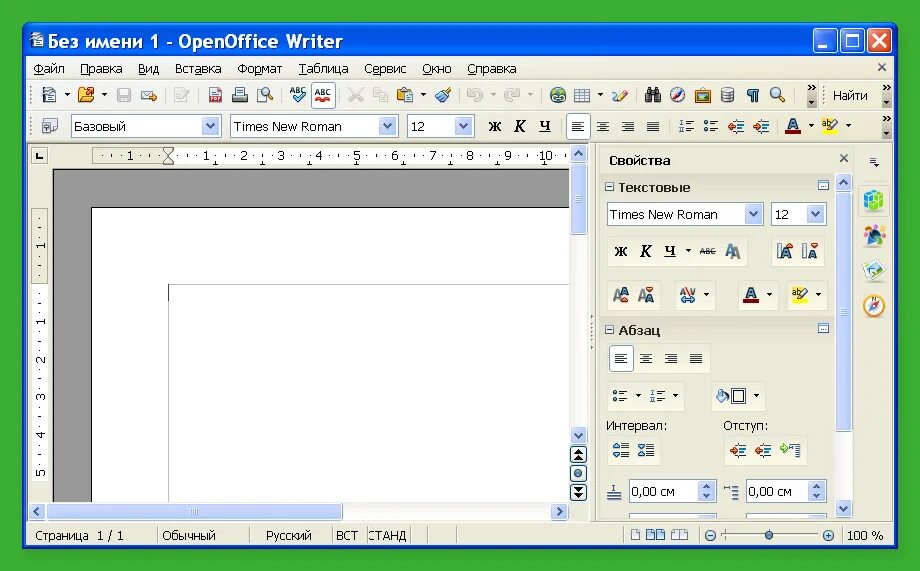Toggle numbering list in the formatting toolbar
The height and width of the screenshot is (571, 920).
pos(685,126)
